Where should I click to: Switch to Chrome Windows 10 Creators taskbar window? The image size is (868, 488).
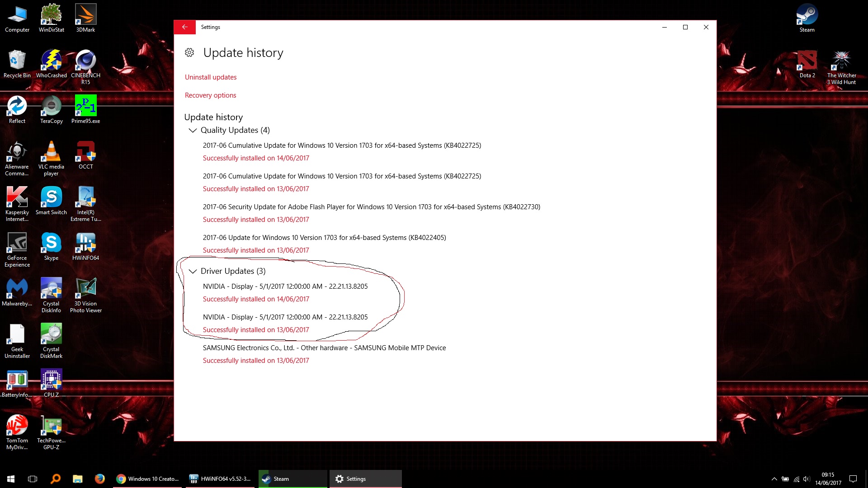(x=147, y=479)
